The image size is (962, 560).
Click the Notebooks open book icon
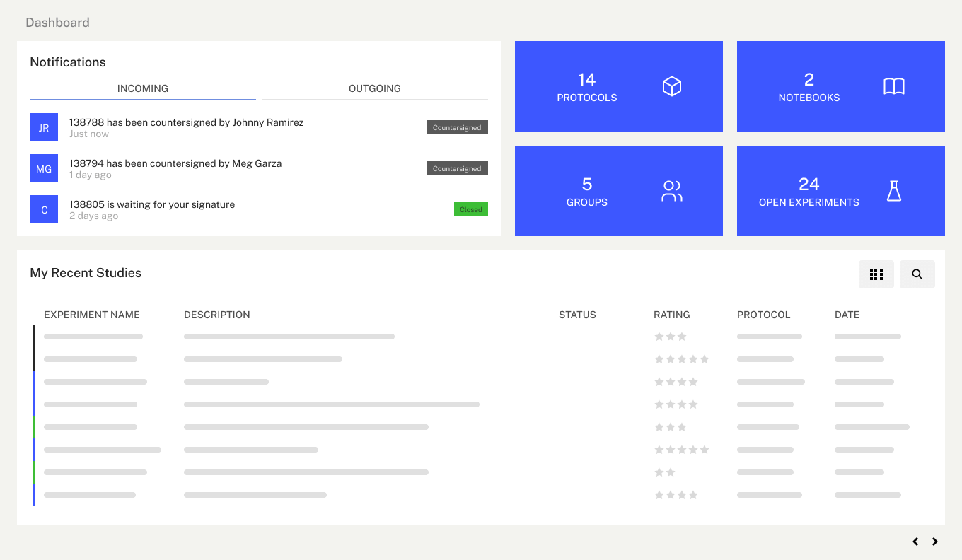tap(894, 86)
